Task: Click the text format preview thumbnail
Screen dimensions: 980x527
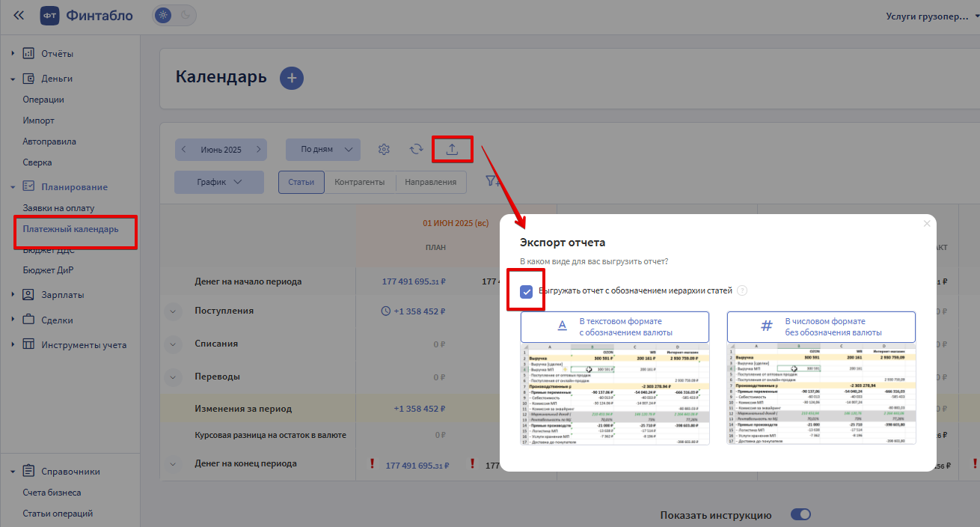Action: (x=615, y=395)
